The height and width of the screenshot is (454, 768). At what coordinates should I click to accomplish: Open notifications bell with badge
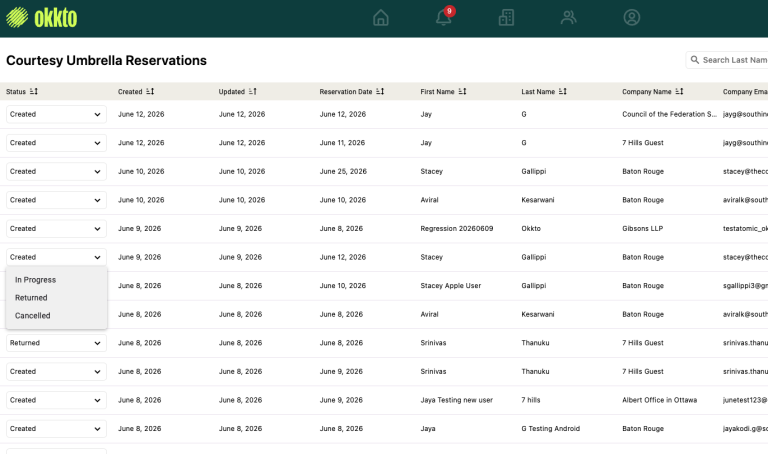point(444,17)
